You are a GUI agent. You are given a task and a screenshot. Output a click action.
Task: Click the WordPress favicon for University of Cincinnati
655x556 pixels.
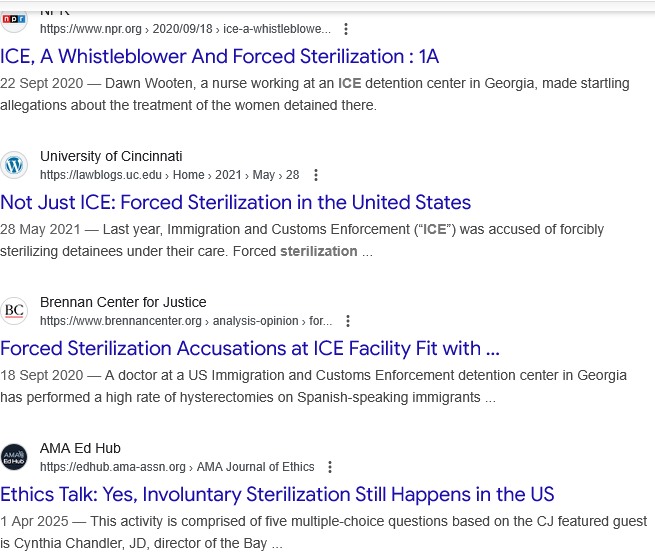[x=14, y=165]
